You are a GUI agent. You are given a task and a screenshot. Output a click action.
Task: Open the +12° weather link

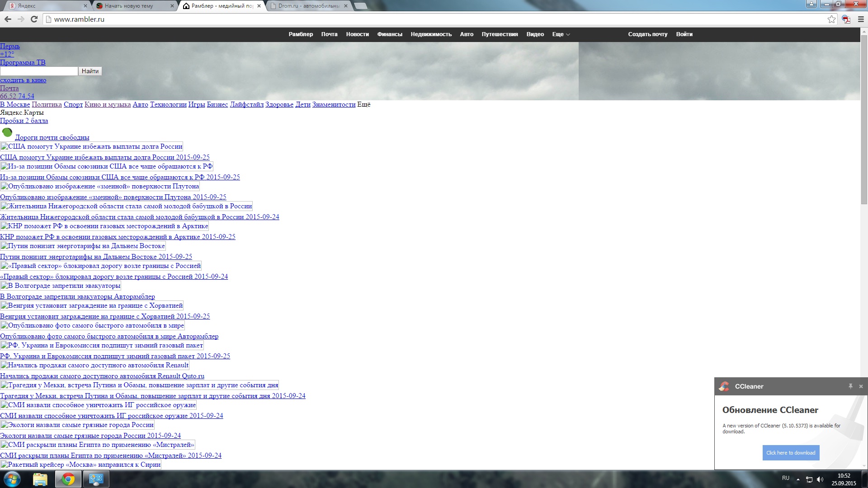click(x=7, y=54)
